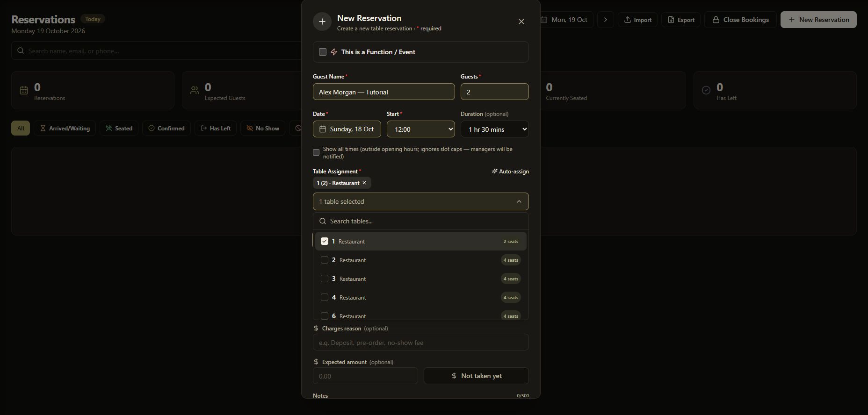
Task: Close the New Reservation dialog
Action: coord(521,21)
